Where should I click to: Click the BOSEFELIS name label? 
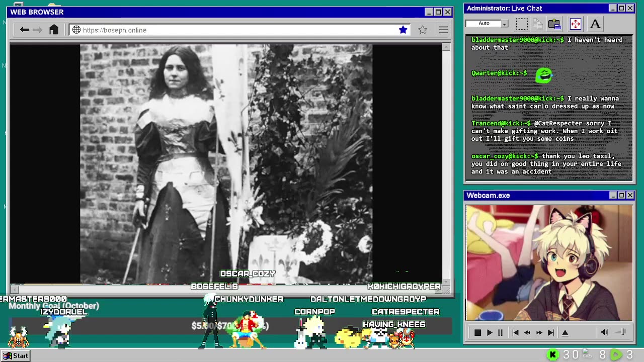pos(214,287)
